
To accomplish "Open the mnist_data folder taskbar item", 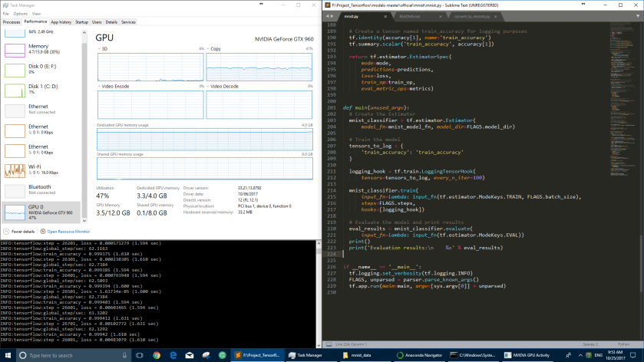I will click(x=360, y=355).
